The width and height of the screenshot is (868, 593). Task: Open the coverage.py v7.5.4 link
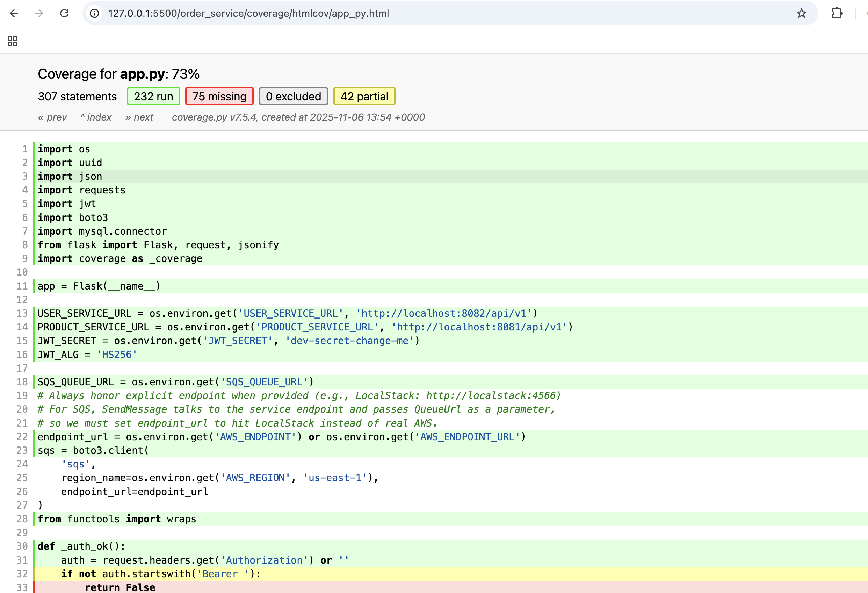(x=214, y=117)
